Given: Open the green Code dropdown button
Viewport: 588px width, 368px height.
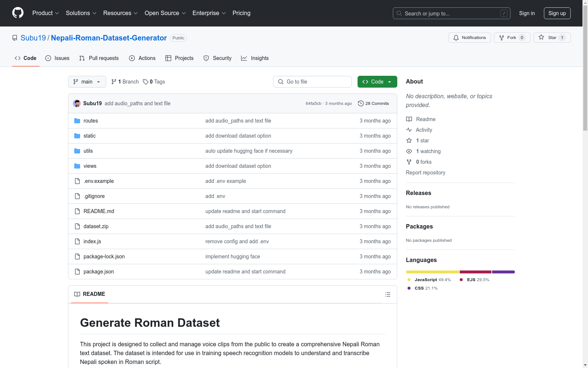Looking at the screenshot, I should coord(377,82).
